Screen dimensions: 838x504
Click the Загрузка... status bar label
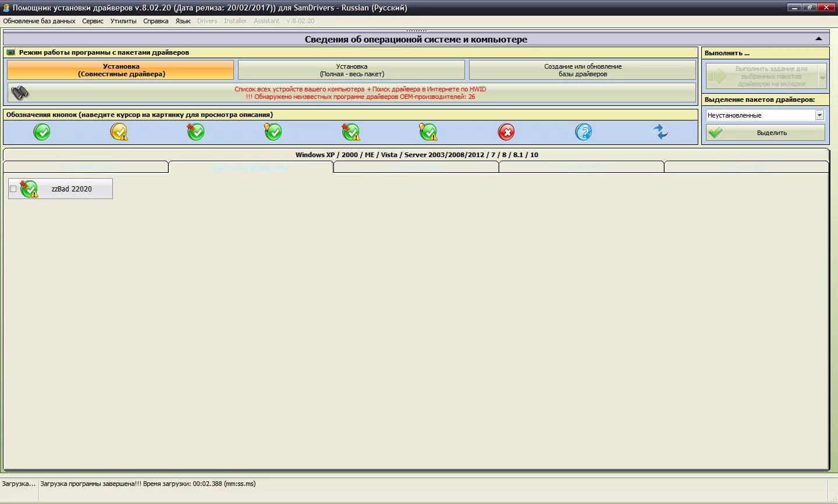coord(19,484)
